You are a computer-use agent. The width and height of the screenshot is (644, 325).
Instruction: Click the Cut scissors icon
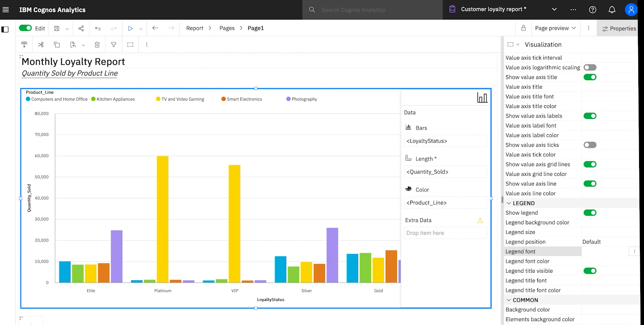[41, 45]
